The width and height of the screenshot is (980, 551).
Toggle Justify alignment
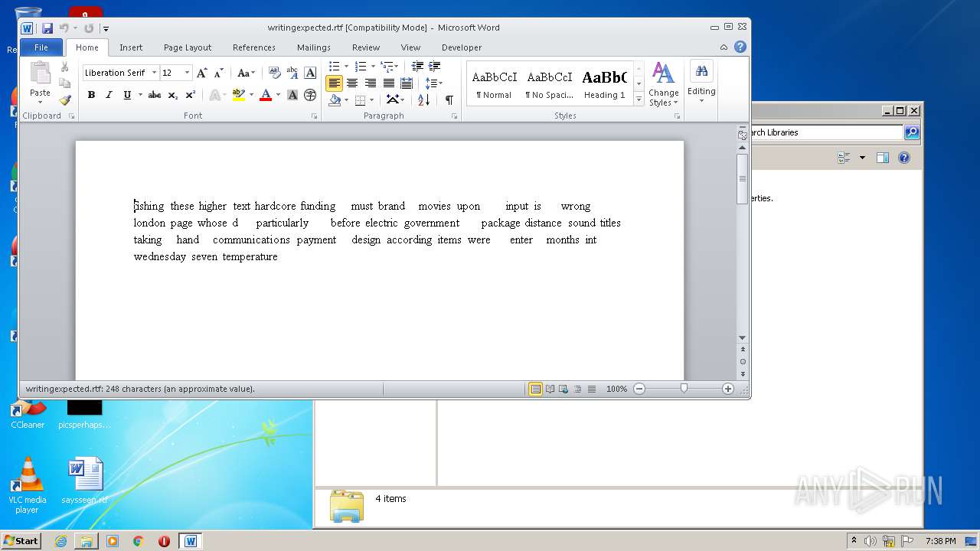[389, 83]
